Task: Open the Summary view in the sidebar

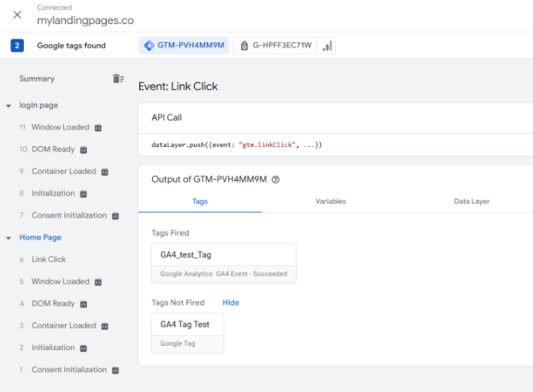Action: [x=37, y=79]
